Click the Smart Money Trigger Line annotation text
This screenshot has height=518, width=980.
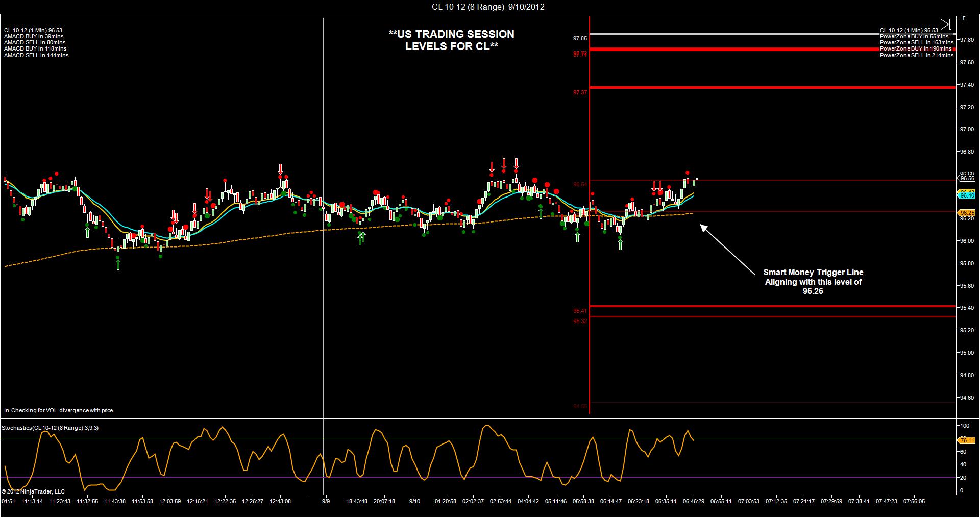(x=813, y=282)
